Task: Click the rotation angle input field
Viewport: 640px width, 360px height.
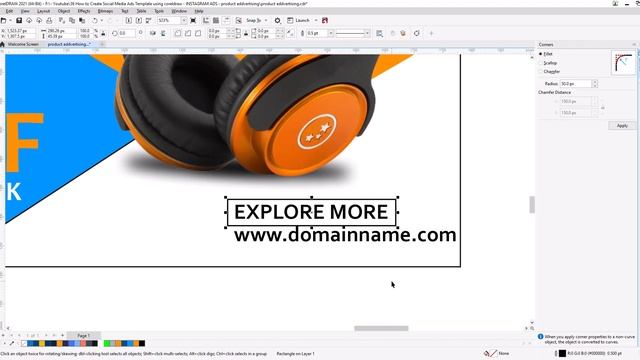Action: coord(127,33)
